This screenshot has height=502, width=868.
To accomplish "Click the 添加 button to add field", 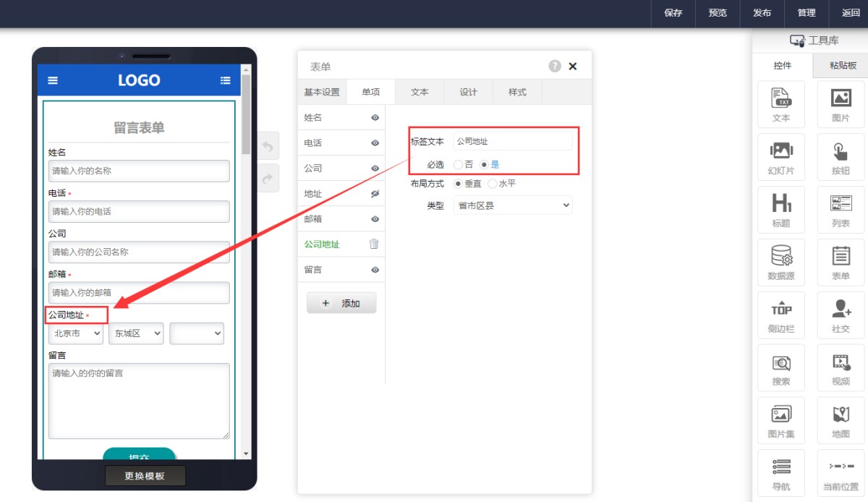I will (341, 304).
